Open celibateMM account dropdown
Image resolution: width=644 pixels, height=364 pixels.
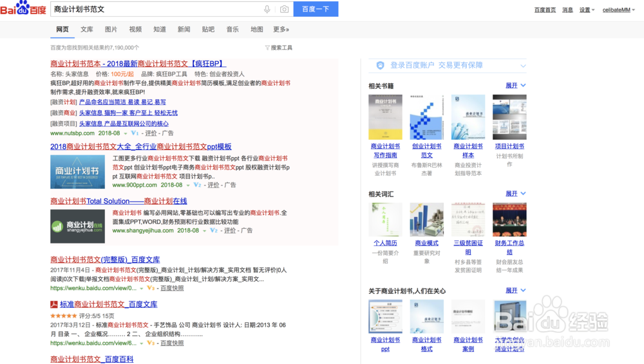[618, 10]
